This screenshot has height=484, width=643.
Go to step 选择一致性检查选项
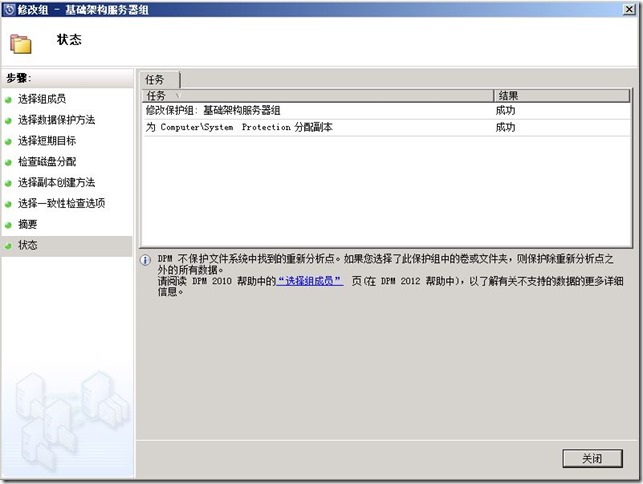coord(61,203)
